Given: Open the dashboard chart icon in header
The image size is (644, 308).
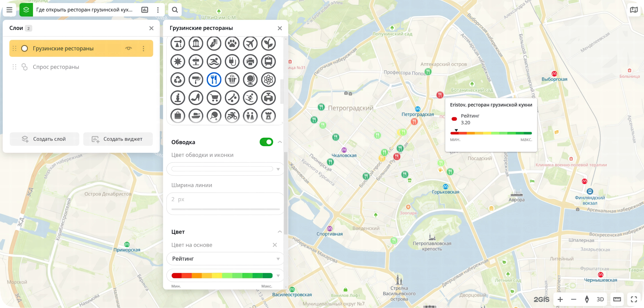Looking at the screenshot, I should [x=144, y=10].
